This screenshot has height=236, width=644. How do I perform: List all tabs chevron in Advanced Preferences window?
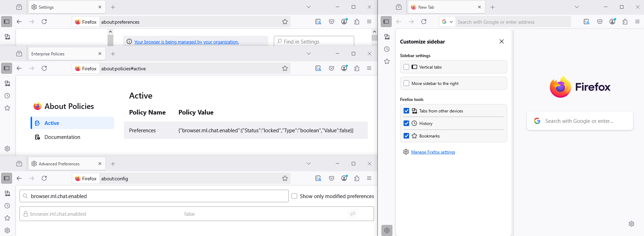[309, 164]
